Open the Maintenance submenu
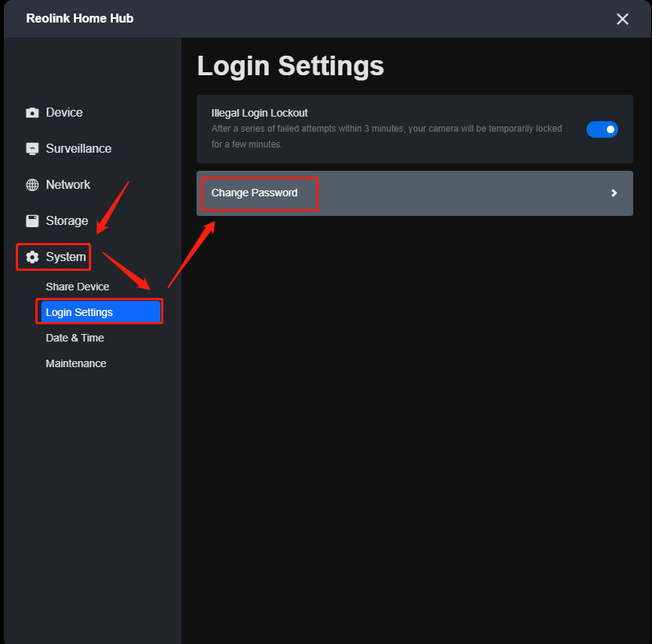The height and width of the screenshot is (644, 652). point(76,363)
